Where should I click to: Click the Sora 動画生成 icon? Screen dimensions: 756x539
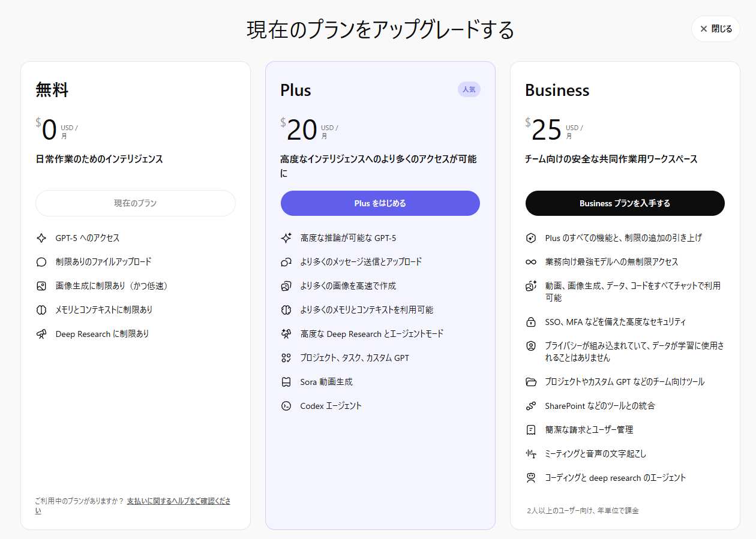click(286, 382)
